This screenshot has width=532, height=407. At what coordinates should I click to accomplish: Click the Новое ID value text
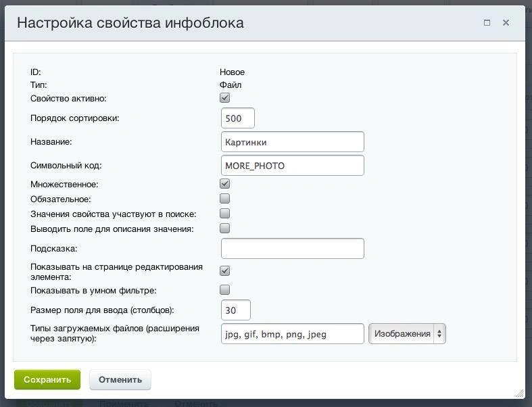tap(232, 72)
